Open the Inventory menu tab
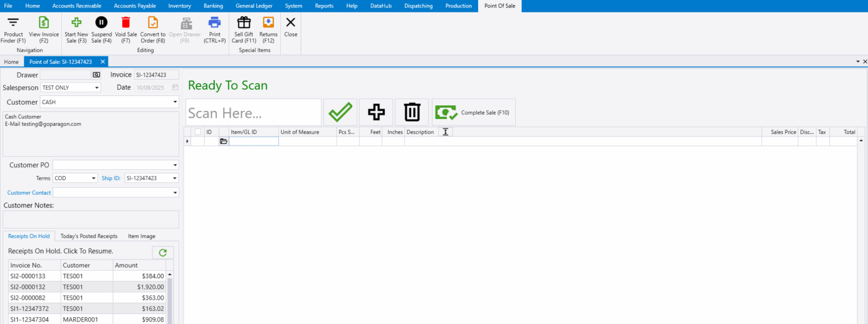The height and width of the screenshot is (324, 868). [179, 6]
